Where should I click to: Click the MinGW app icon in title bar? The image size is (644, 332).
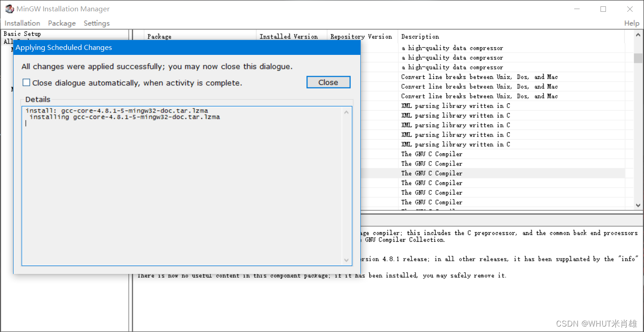[10, 9]
